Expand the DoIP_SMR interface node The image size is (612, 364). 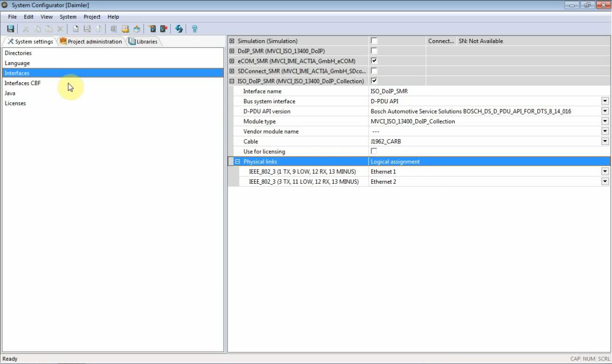[x=232, y=51]
